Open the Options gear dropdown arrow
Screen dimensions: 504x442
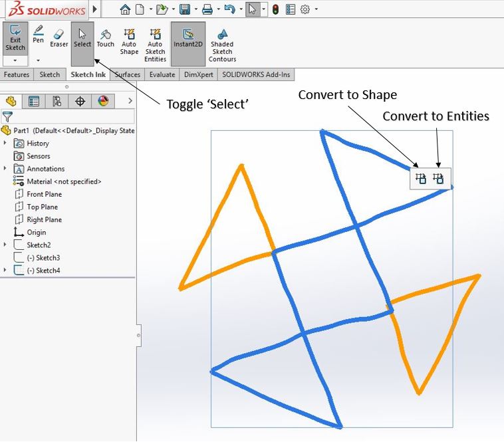pyautogui.click(x=316, y=9)
